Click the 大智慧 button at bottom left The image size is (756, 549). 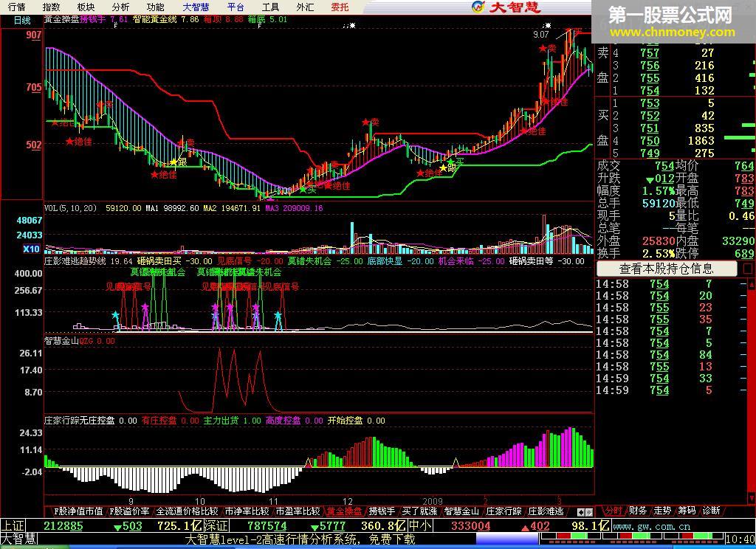[x=18, y=539]
